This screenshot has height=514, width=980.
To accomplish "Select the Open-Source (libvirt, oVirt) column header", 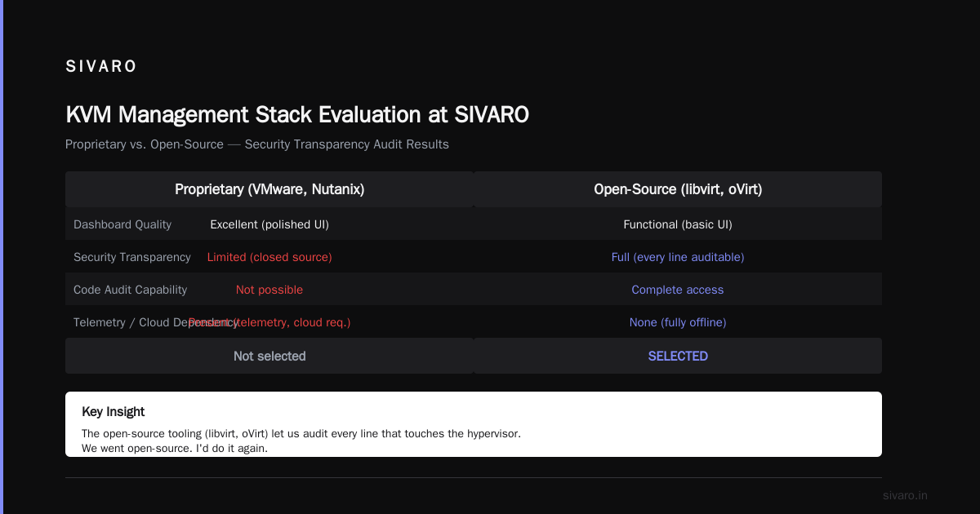I will pos(678,189).
